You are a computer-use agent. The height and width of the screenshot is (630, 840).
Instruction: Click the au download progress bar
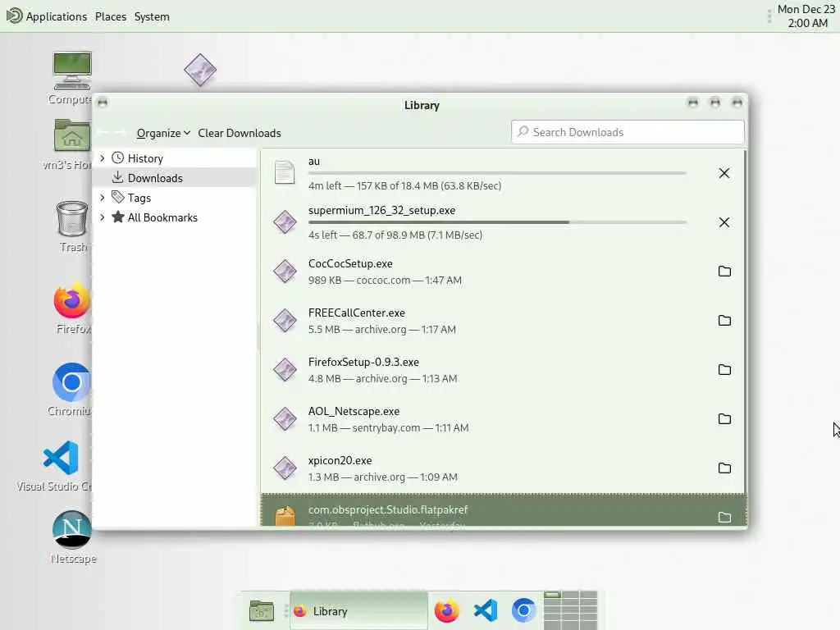(x=497, y=174)
